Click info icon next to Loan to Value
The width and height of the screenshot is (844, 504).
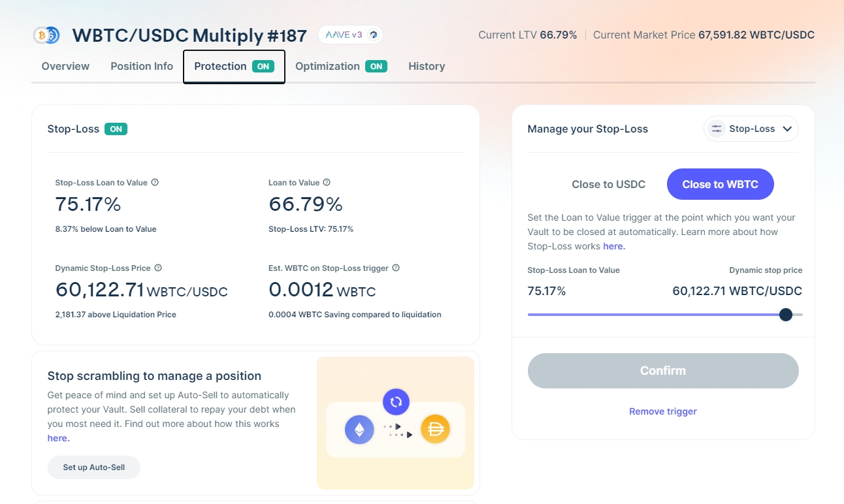(x=327, y=183)
